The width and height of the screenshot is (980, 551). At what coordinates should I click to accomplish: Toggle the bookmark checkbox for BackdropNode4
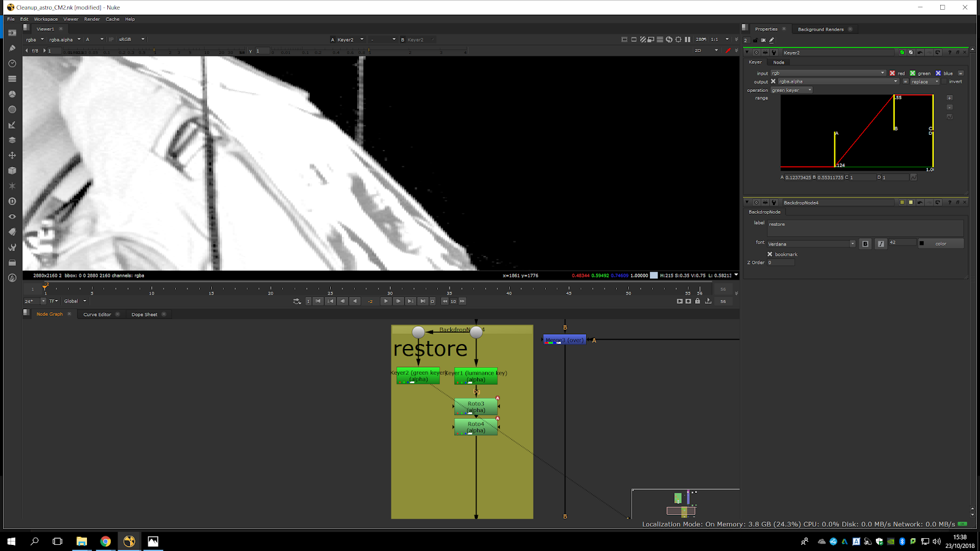(770, 254)
